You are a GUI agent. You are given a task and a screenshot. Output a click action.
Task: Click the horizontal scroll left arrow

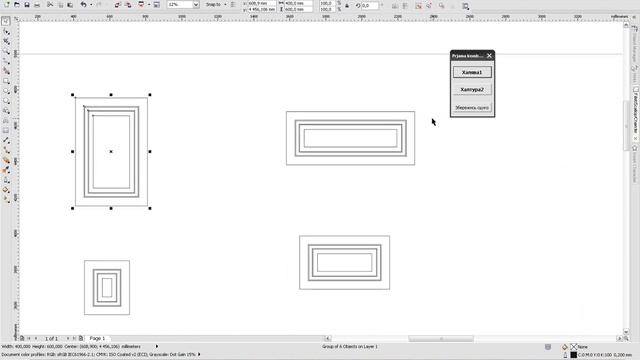(x=327, y=338)
